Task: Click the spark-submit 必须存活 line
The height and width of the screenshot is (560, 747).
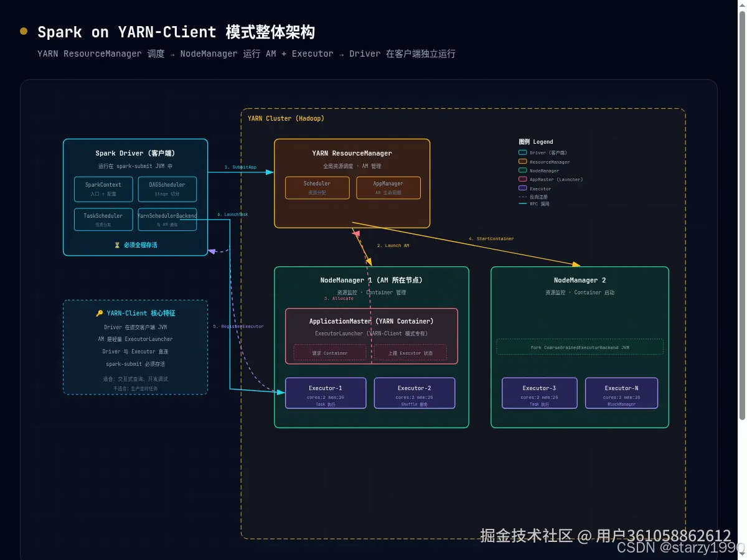Action: 135,364
